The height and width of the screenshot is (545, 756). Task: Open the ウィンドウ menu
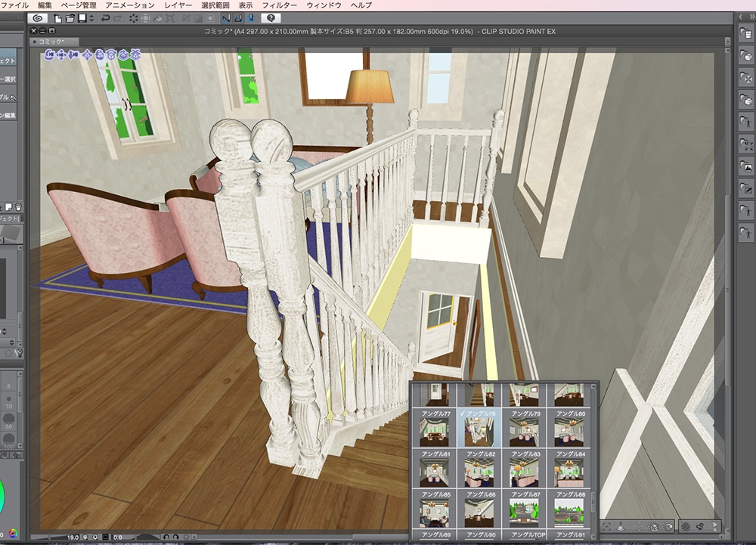coord(324,5)
